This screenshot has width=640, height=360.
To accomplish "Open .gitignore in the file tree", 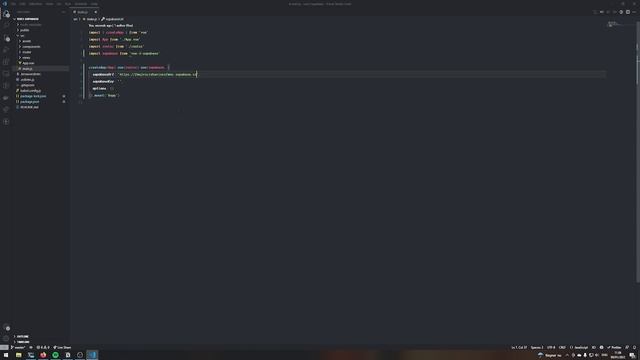I will pyautogui.click(x=27, y=85).
